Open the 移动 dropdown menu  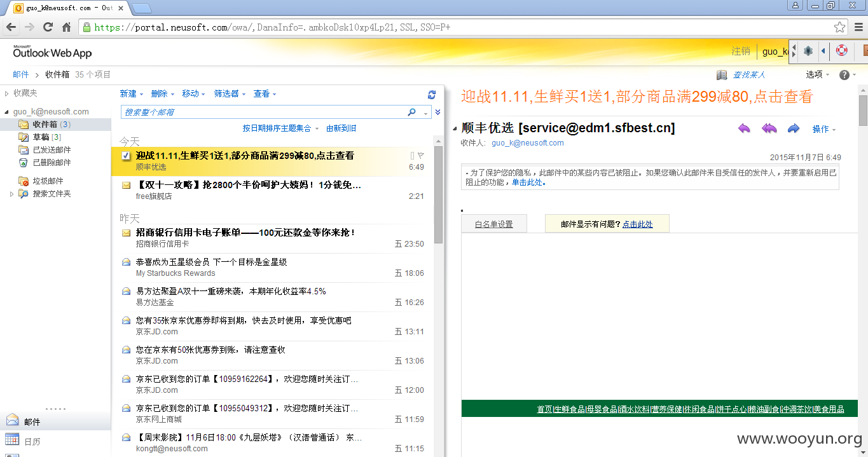(193, 94)
